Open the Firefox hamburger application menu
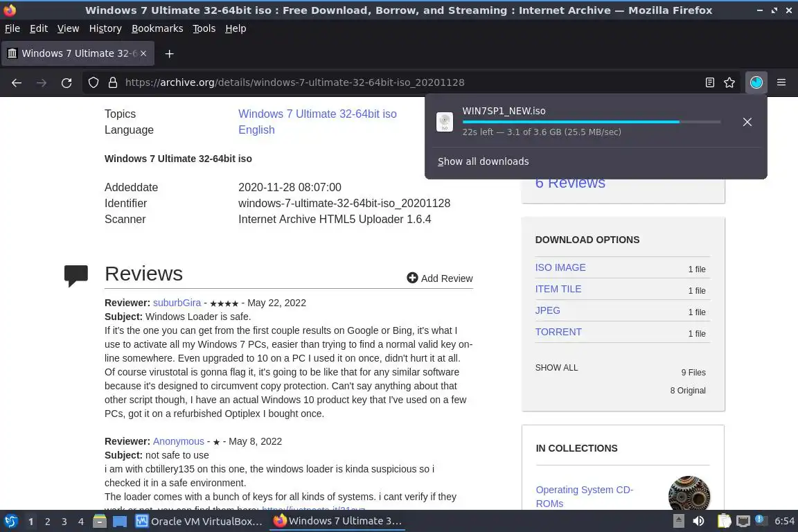798x532 pixels. click(781, 82)
